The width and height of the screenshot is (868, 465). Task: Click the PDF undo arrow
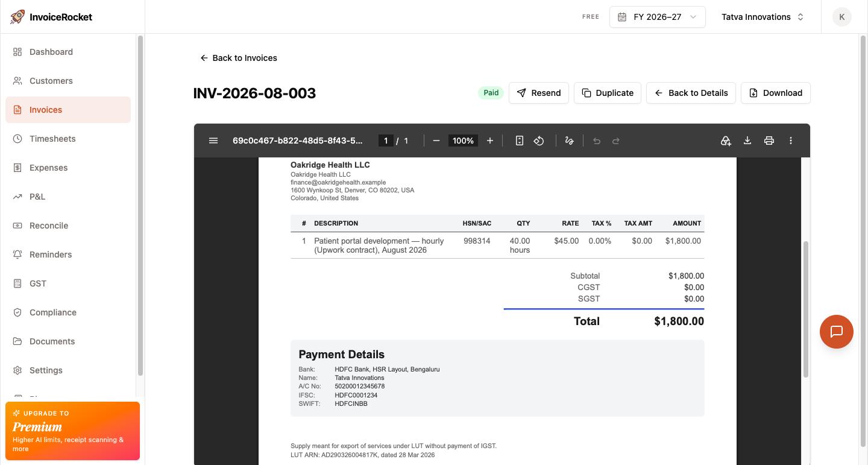pyautogui.click(x=597, y=141)
